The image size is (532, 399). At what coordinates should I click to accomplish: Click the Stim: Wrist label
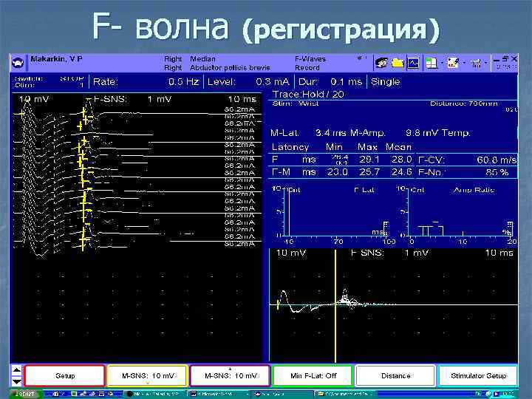tap(296, 103)
